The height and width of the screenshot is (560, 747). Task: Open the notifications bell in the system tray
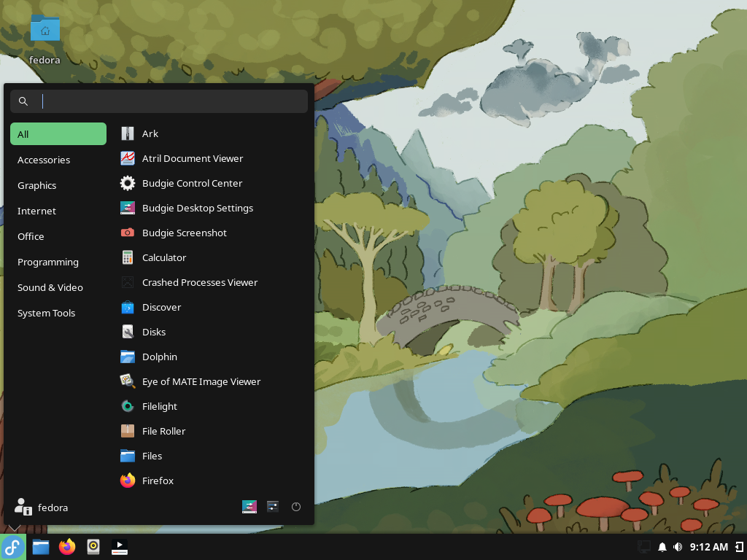662,547
